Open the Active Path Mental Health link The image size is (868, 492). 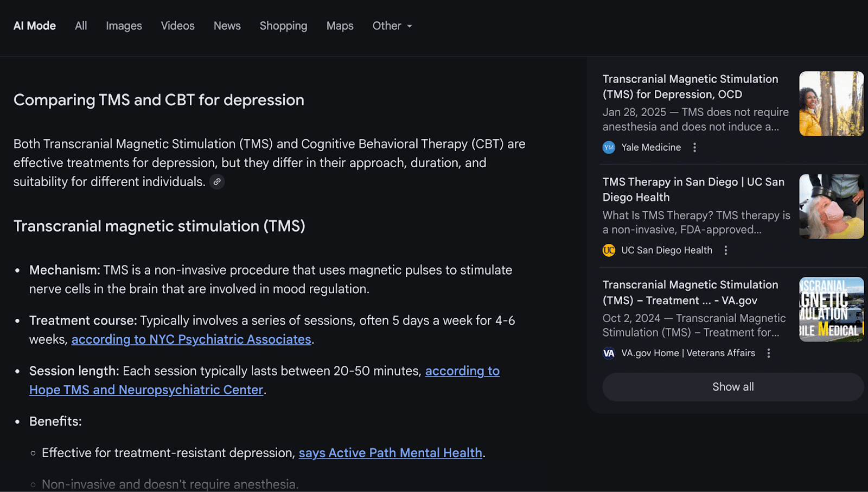click(x=391, y=453)
